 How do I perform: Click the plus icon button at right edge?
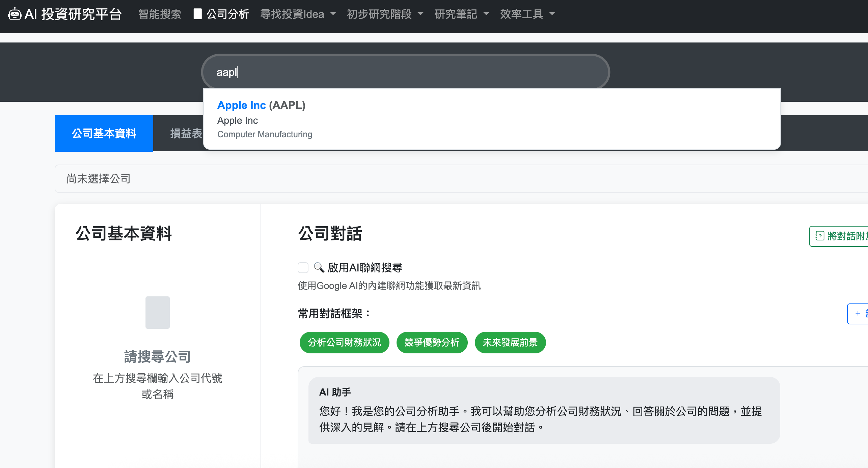tap(858, 314)
